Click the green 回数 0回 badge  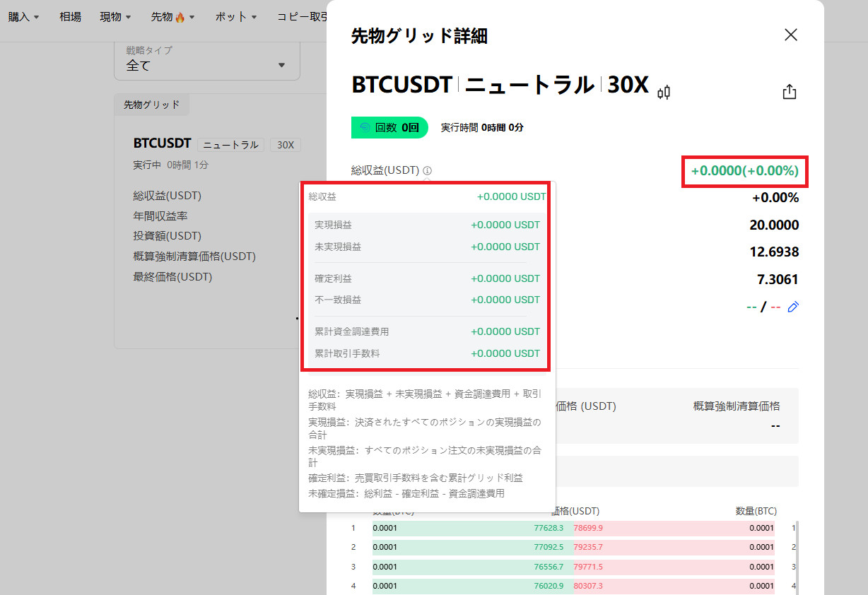(x=389, y=127)
